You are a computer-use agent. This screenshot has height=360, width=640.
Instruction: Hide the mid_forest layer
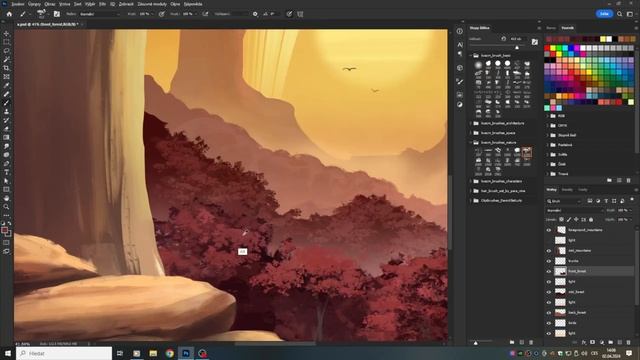(549, 292)
